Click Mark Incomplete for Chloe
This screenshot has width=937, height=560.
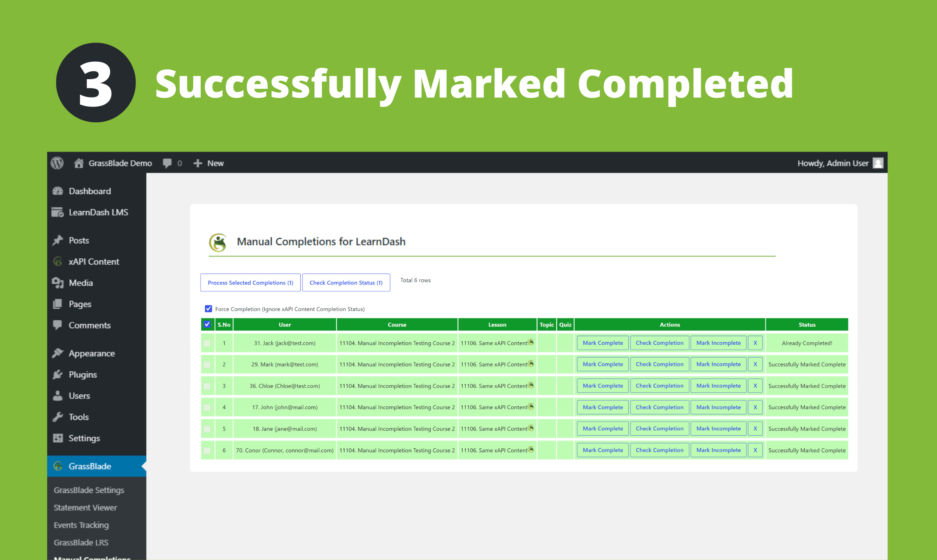pyautogui.click(x=718, y=386)
